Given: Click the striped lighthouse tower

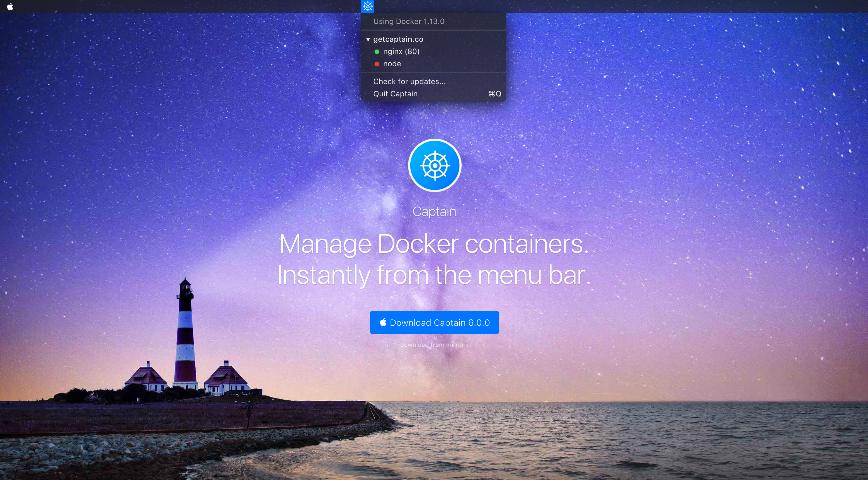Looking at the screenshot, I should pyautogui.click(x=185, y=337).
